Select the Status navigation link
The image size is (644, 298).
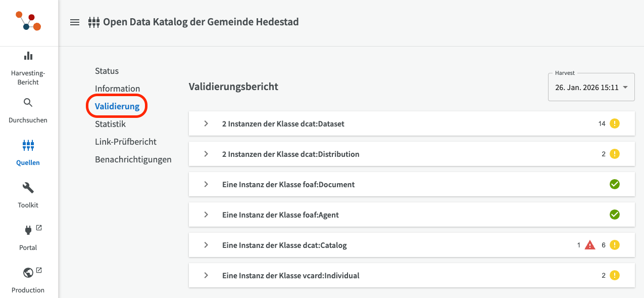pos(107,71)
